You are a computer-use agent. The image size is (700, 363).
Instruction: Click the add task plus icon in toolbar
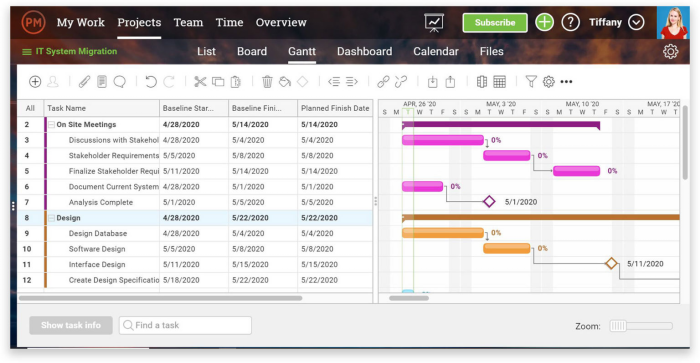(35, 82)
